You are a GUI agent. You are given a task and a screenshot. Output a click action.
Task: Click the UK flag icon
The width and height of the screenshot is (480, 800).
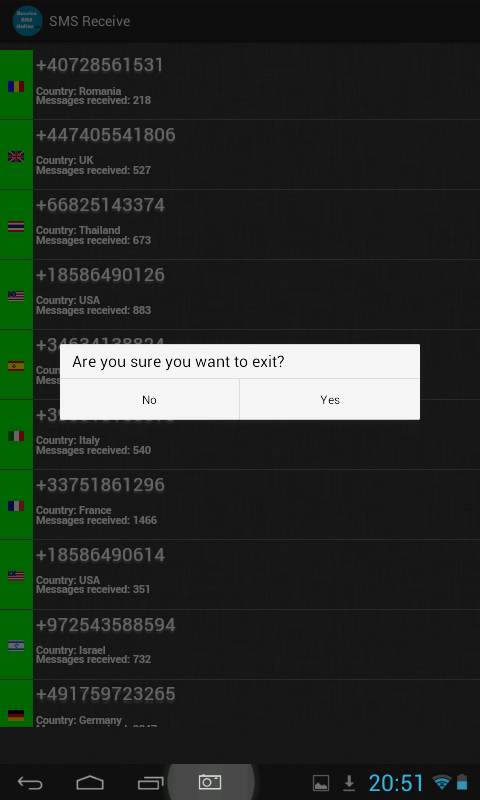16,156
